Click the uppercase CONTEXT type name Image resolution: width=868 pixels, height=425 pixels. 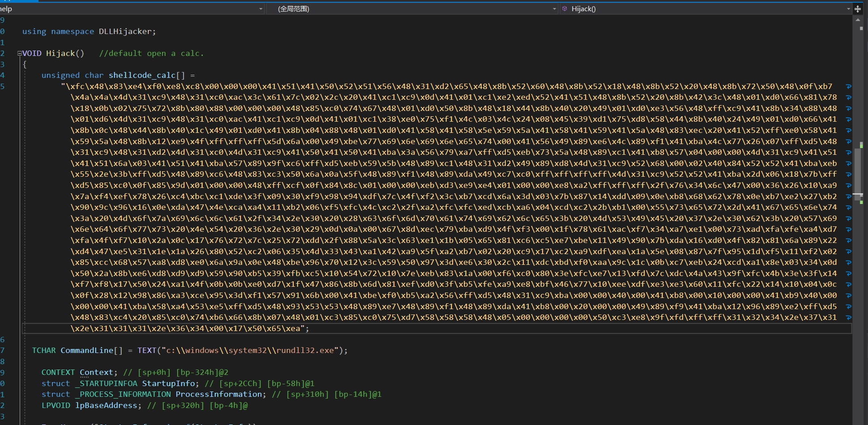click(58, 372)
